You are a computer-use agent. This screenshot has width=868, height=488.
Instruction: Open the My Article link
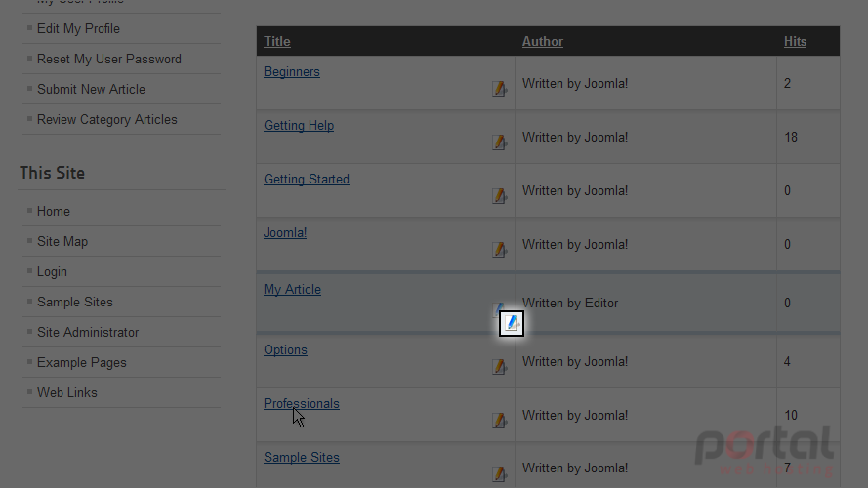292,289
